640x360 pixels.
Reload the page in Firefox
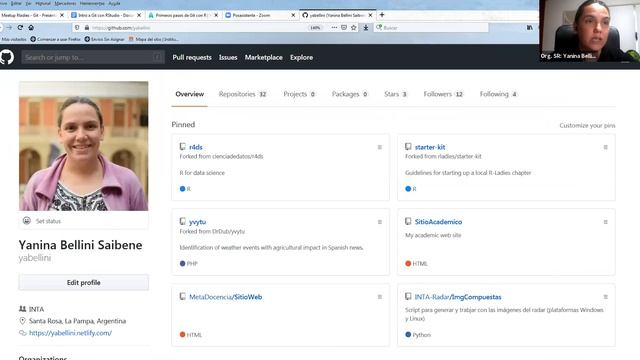point(20,27)
